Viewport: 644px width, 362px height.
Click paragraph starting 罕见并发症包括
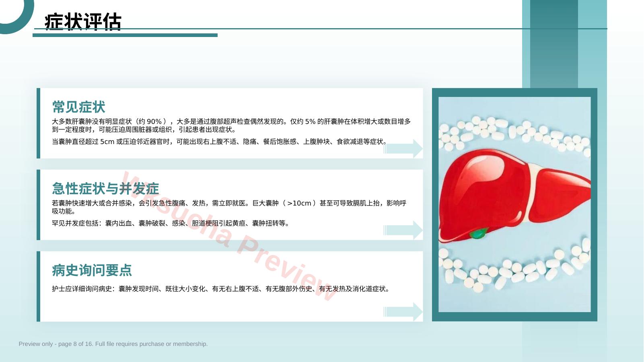tap(171, 223)
